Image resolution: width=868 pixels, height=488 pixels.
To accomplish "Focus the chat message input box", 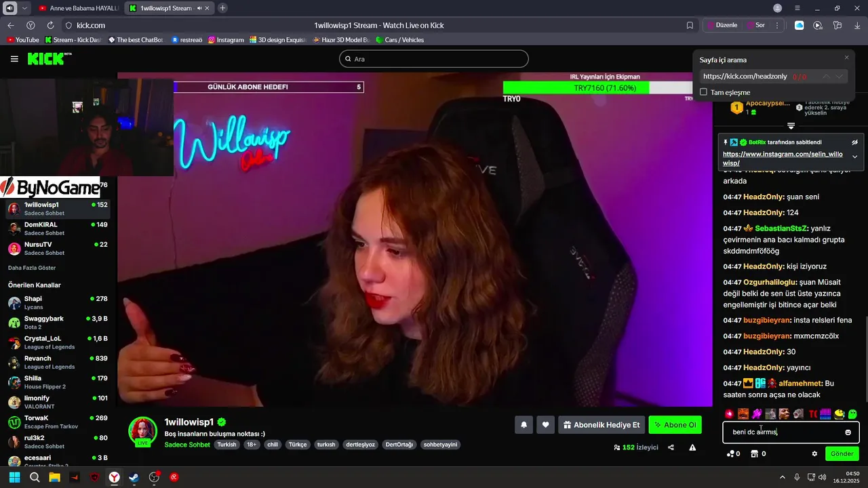I will pos(791,432).
